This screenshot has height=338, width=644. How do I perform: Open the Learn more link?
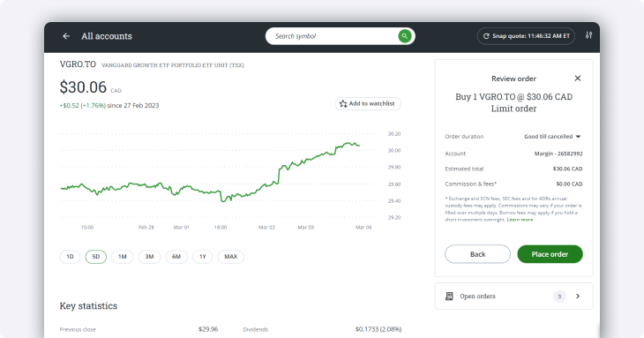pyautogui.click(x=520, y=220)
